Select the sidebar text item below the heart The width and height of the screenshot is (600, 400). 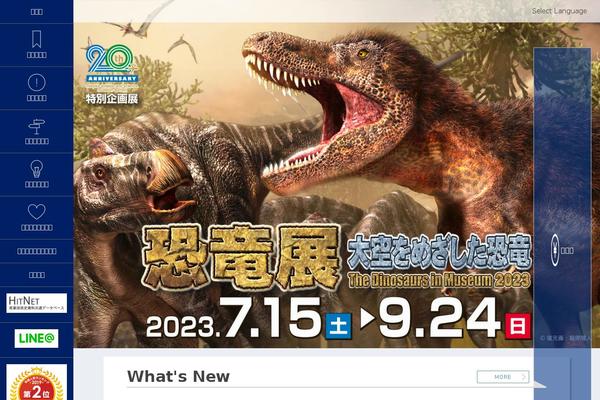(36, 251)
